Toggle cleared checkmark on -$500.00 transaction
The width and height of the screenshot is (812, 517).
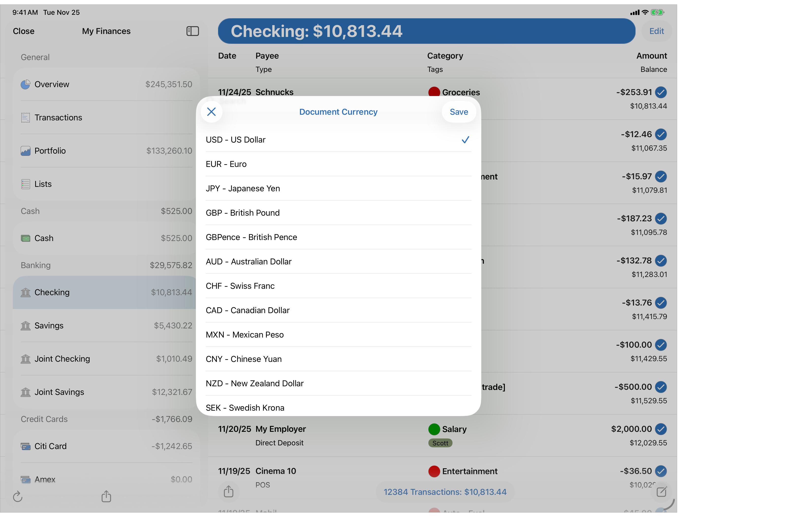click(x=661, y=387)
